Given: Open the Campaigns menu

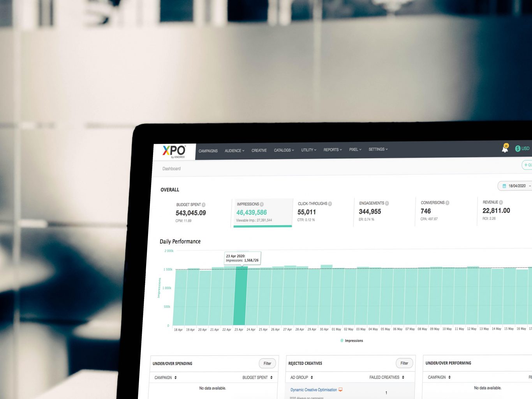Looking at the screenshot, I should pos(208,150).
